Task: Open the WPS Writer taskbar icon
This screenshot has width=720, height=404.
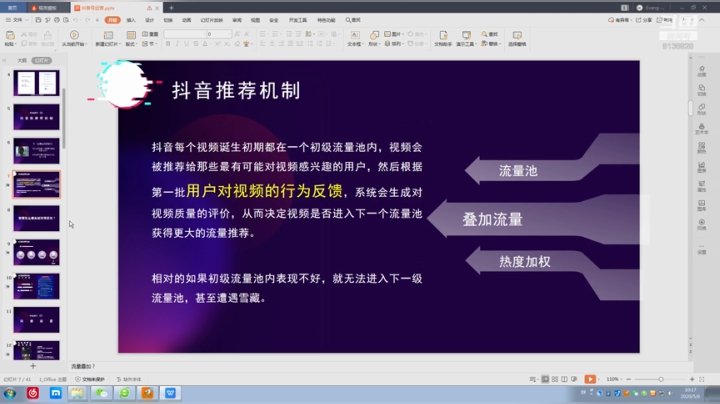Action: click(x=170, y=393)
